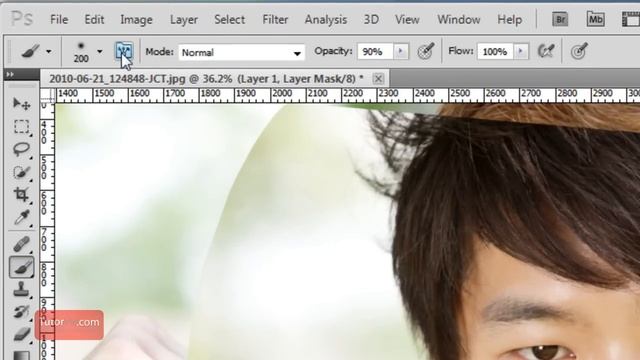The image size is (640, 360).
Task: Open the Select menu
Action: pos(229,20)
